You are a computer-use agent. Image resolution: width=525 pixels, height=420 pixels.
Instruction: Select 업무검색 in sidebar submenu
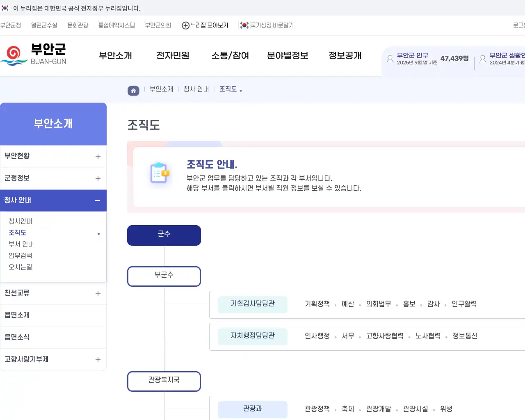21,256
